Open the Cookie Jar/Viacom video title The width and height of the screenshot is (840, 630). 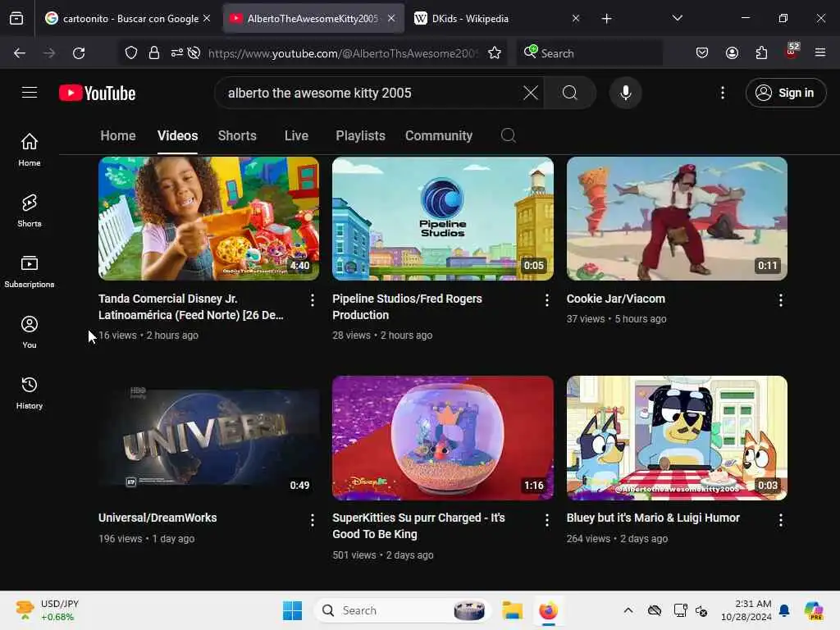point(615,299)
